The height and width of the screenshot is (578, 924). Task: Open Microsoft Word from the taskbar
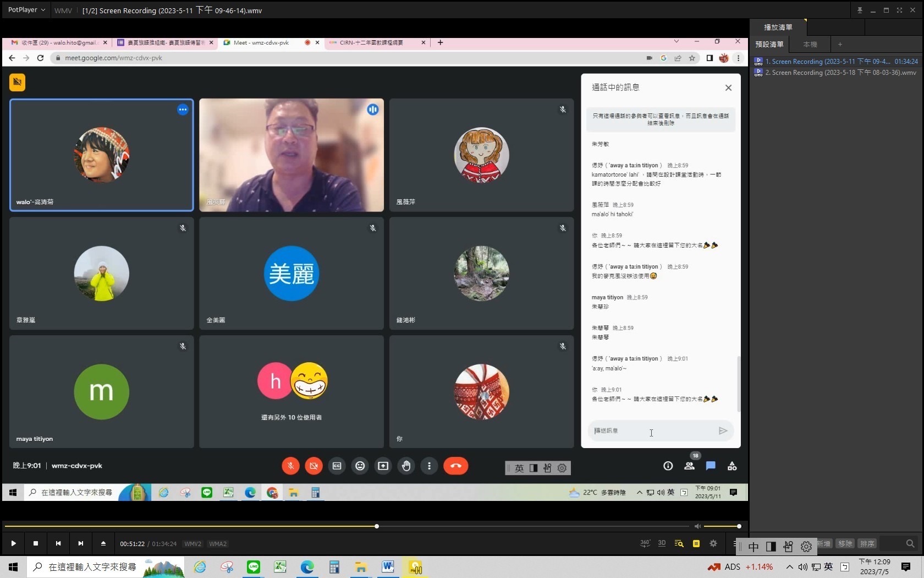tap(388, 566)
